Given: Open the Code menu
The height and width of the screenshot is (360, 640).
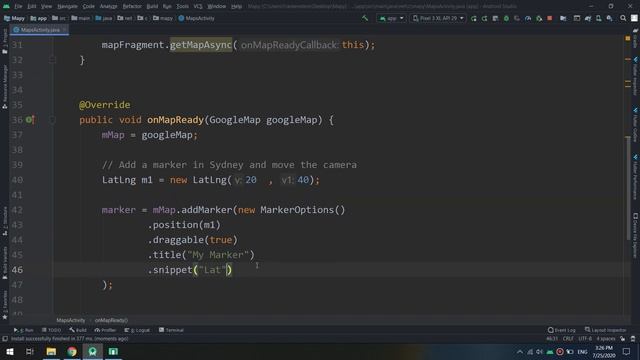Looking at the screenshot, I should tap(89, 6).
